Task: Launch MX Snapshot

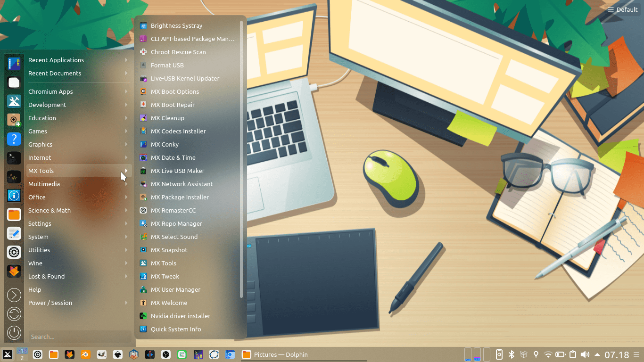Action: 189,250
